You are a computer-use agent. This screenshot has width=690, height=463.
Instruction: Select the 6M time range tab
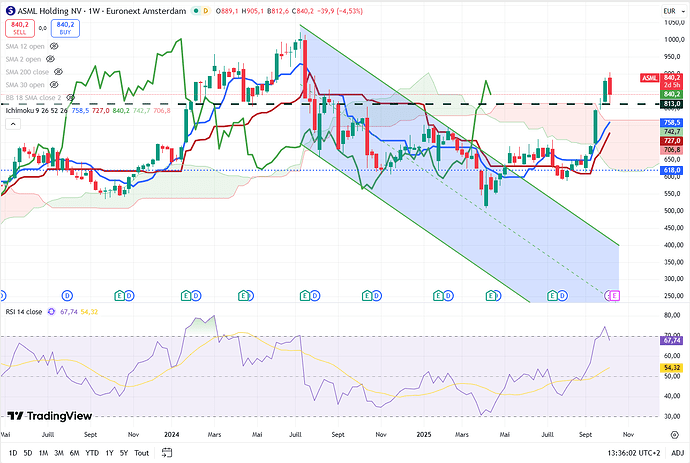pyautogui.click(x=74, y=452)
